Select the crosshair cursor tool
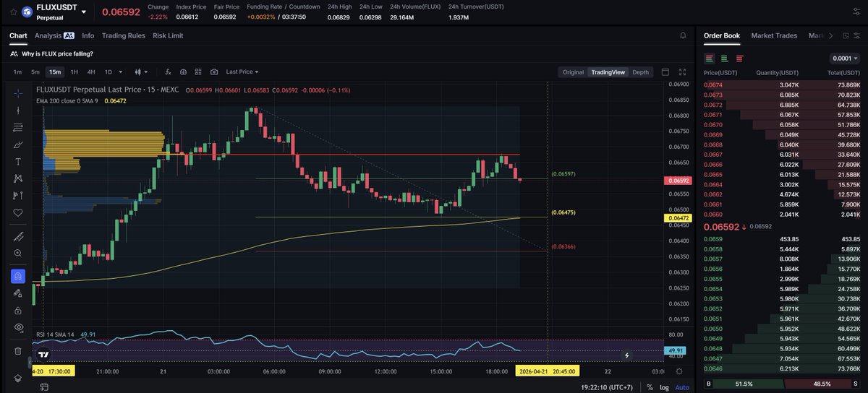Screen dimensions: 868x393 tap(18, 93)
